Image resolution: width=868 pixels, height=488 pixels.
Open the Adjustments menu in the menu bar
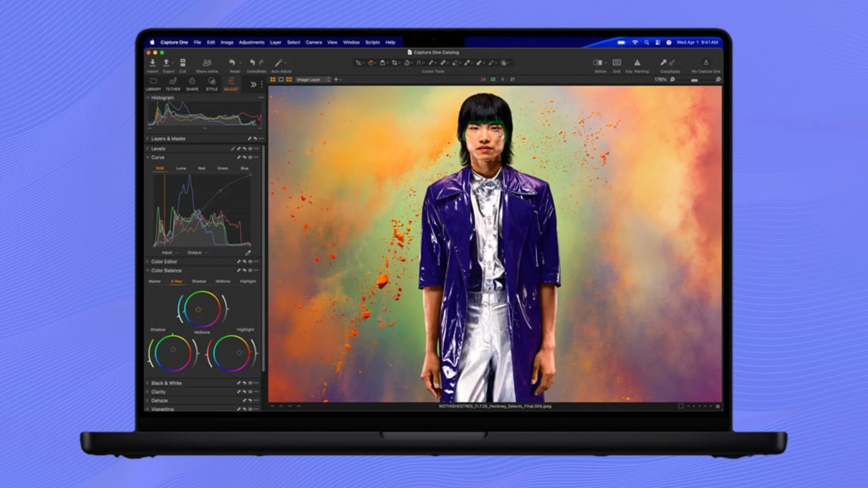tap(252, 43)
